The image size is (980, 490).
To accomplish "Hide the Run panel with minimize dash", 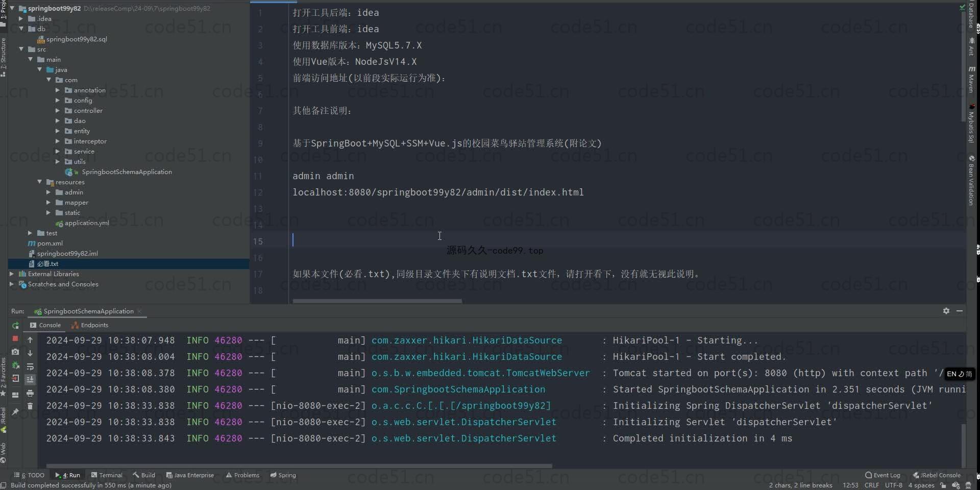I will [x=960, y=311].
